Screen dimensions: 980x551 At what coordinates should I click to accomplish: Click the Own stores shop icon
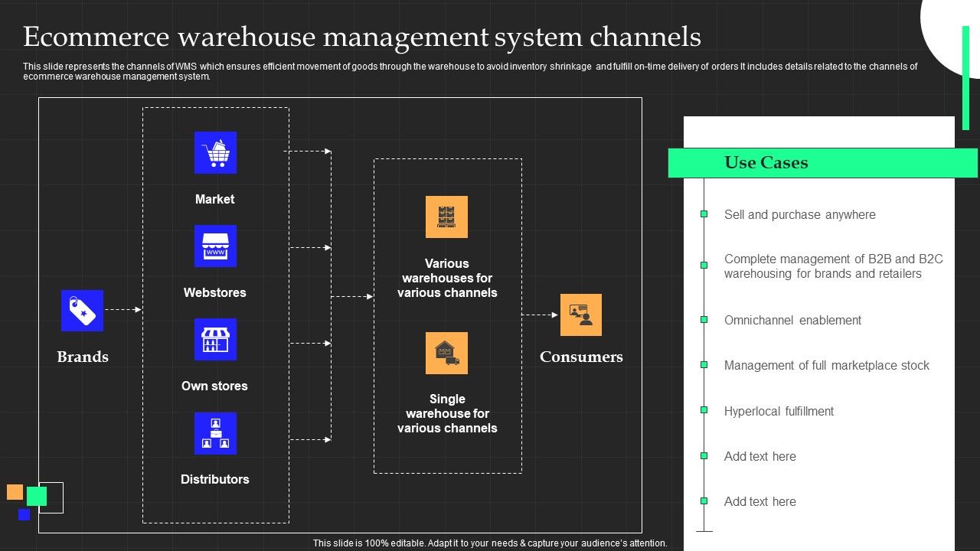pyautogui.click(x=215, y=339)
